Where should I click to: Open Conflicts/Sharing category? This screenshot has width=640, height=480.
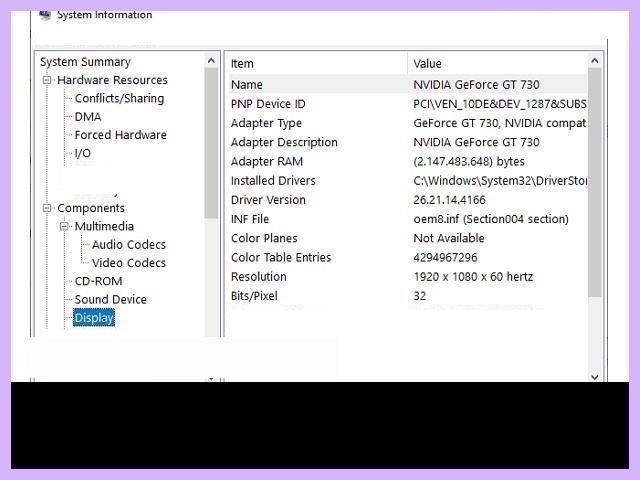coord(119,98)
